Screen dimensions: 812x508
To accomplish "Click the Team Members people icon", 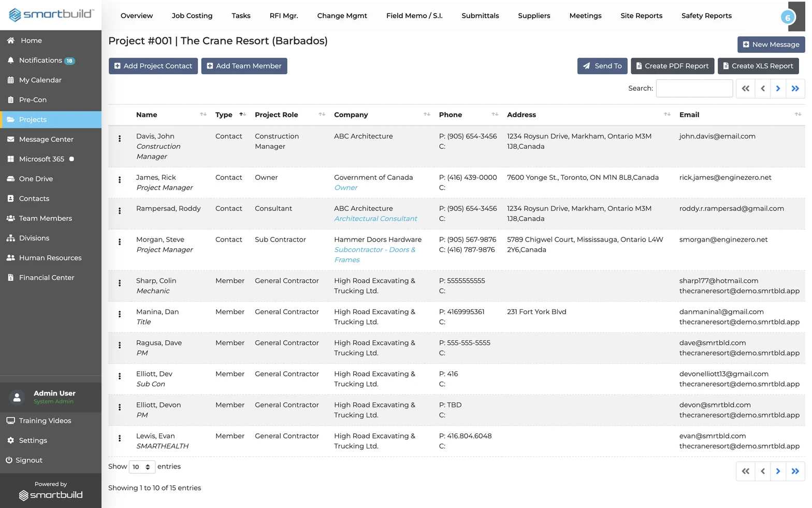I will 10,218.
